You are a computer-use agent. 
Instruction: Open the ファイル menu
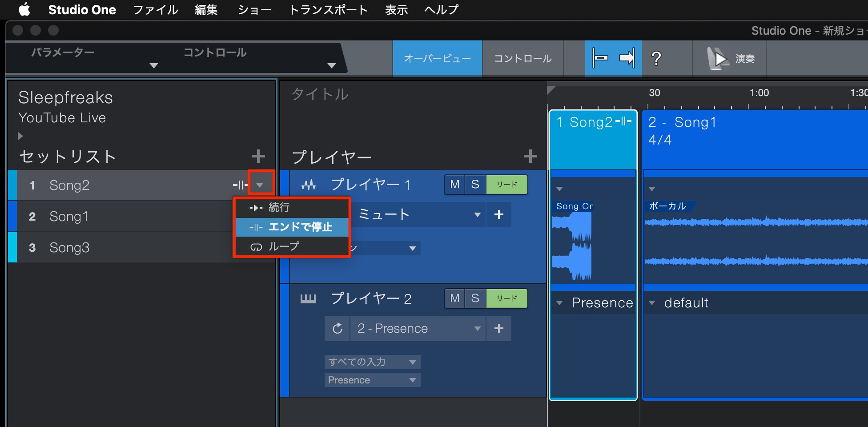[x=156, y=10]
